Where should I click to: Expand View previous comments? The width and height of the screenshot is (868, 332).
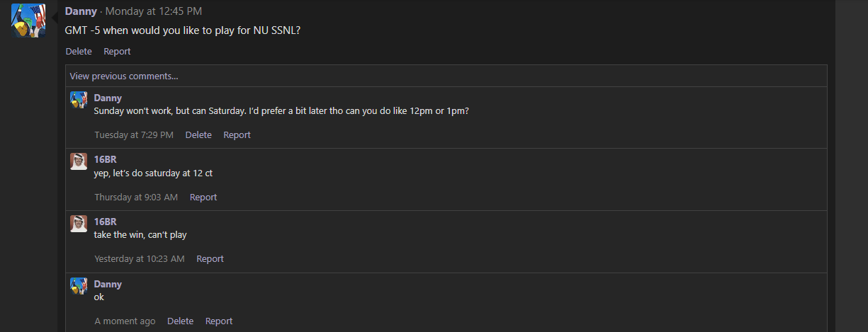pyautogui.click(x=124, y=76)
